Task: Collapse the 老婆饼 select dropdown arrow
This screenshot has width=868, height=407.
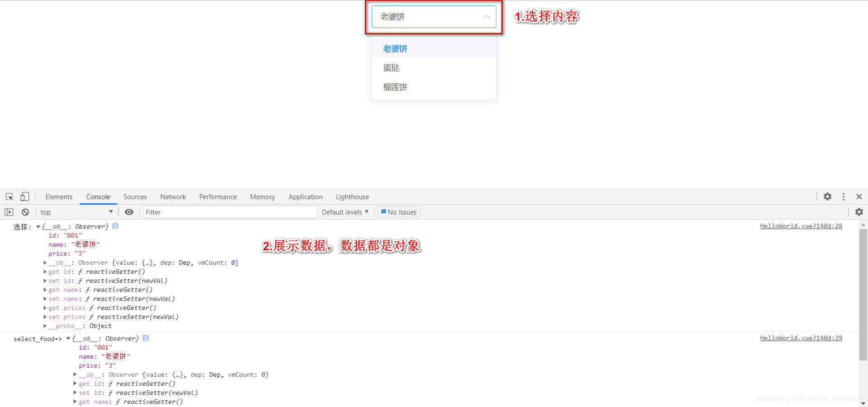Action: coord(486,17)
